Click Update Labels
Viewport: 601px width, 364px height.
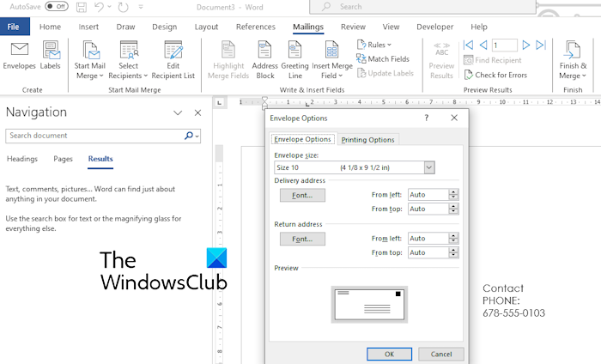click(385, 73)
